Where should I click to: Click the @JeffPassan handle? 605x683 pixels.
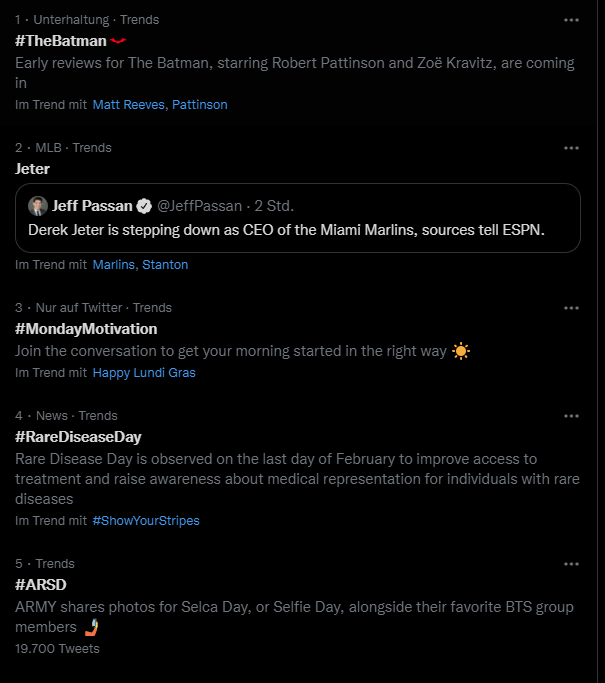tap(199, 206)
